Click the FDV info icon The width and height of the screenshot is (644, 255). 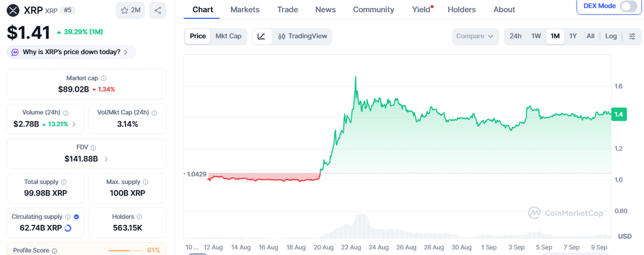click(93, 147)
